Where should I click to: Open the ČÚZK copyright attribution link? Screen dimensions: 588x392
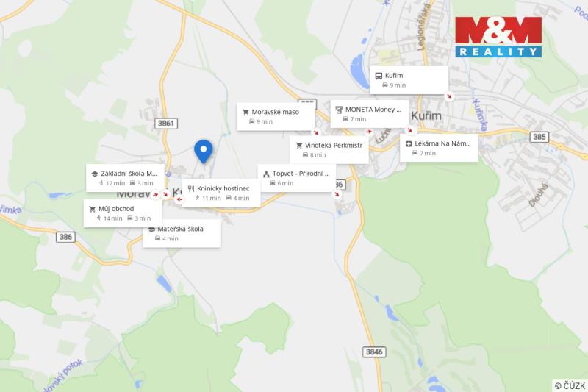tap(570, 385)
